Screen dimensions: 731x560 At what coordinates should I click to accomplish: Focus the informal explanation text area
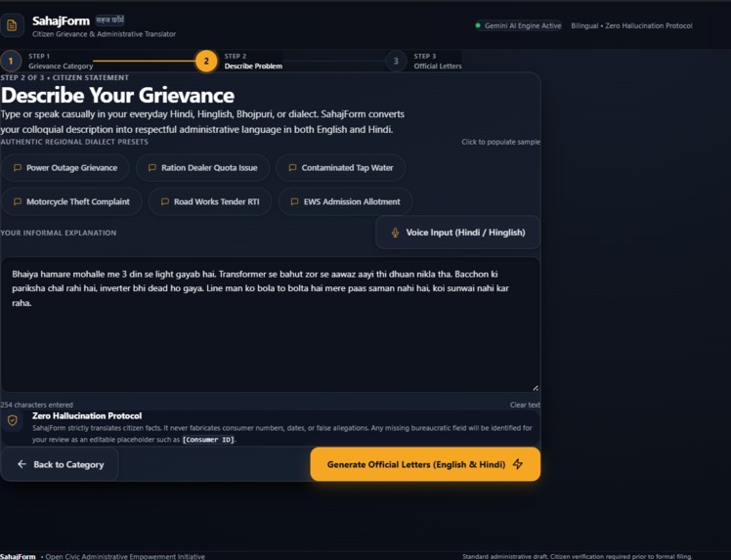point(271,324)
